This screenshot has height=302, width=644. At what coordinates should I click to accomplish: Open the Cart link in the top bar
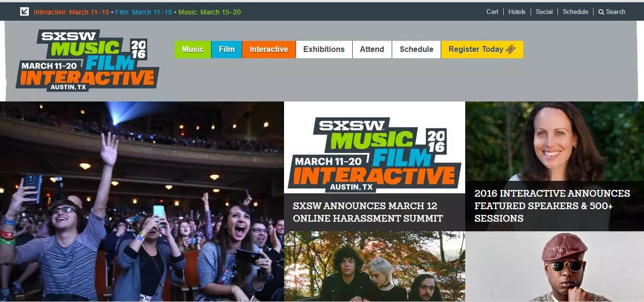(x=492, y=12)
